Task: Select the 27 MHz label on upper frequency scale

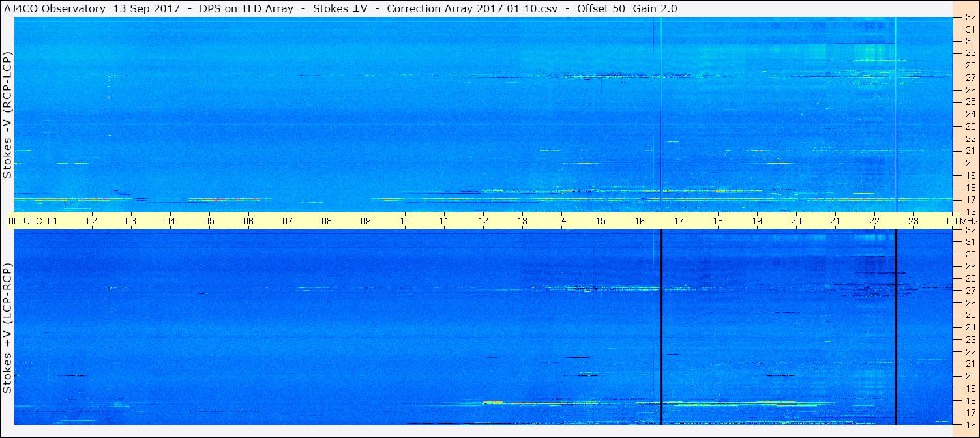Action: 970,78
